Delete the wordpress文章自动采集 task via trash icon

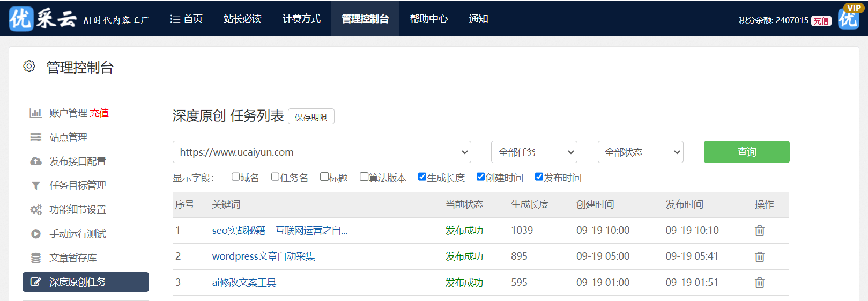pos(759,256)
